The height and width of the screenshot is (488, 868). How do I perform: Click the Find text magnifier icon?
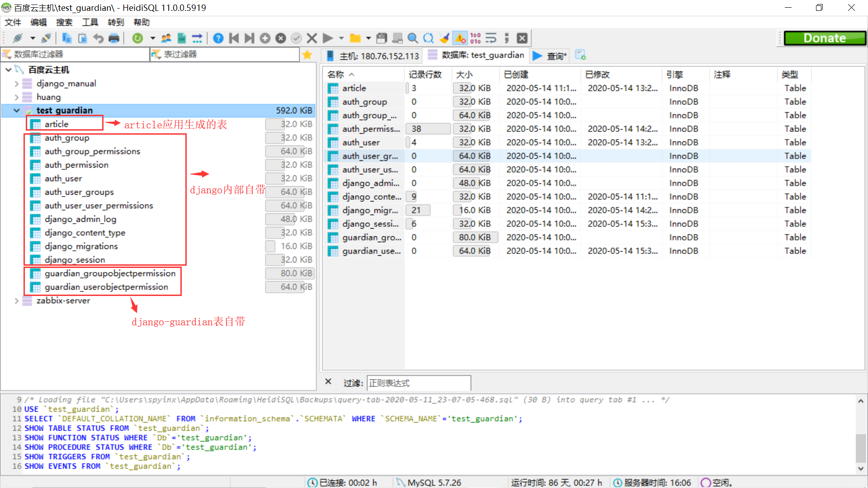pyautogui.click(x=413, y=38)
